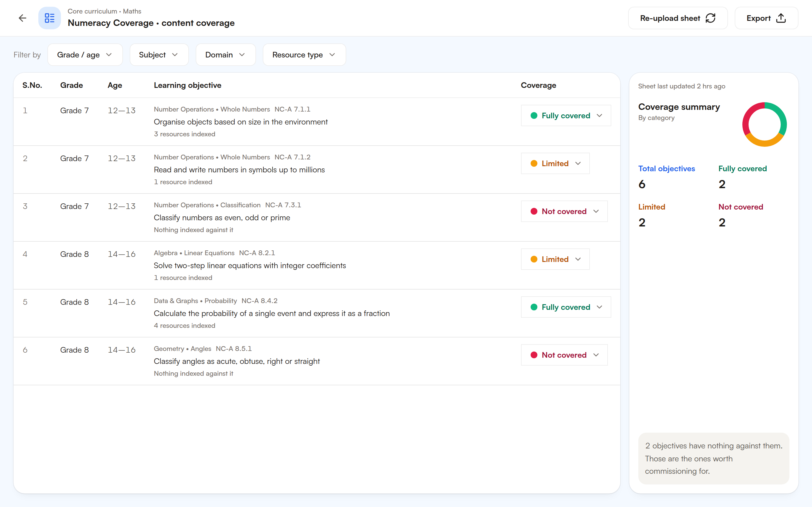Click the back arrow icon
Image resolution: width=812 pixels, height=507 pixels.
pyautogui.click(x=23, y=18)
